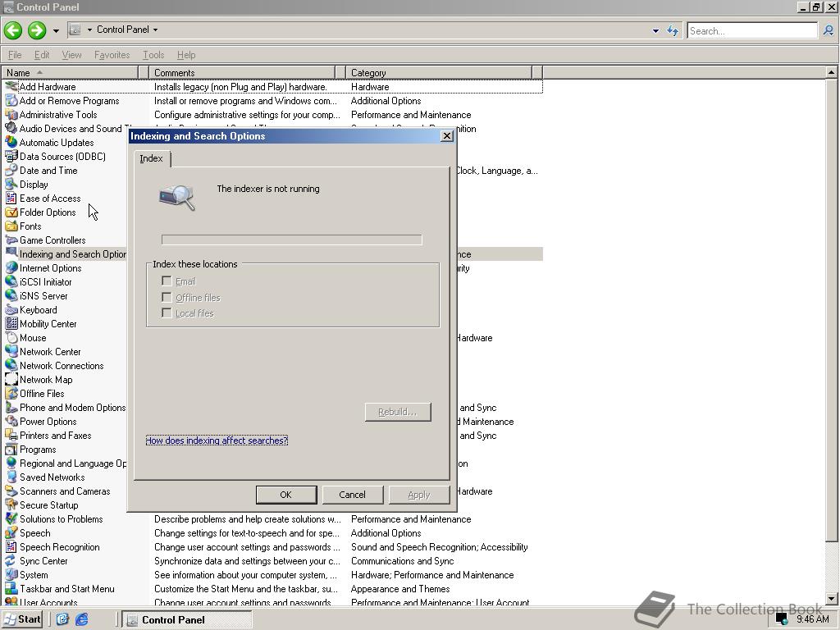Toggle the Local files checkbox
Image resolution: width=840 pixels, height=630 pixels.
tap(167, 313)
